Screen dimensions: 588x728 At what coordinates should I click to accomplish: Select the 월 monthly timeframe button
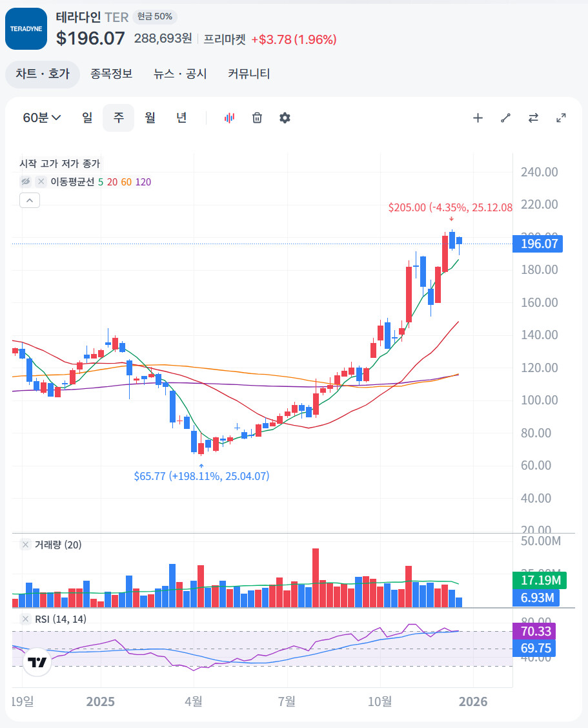click(x=150, y=118)
